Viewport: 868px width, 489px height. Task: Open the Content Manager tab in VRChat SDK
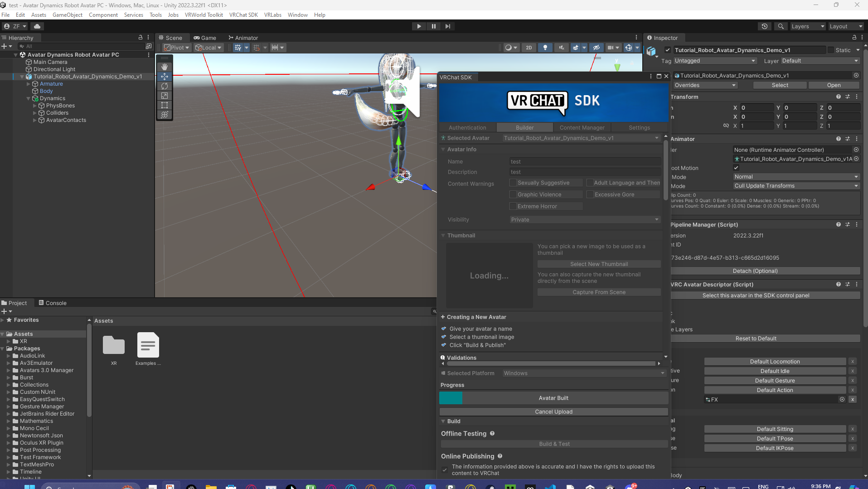(582, 128)
